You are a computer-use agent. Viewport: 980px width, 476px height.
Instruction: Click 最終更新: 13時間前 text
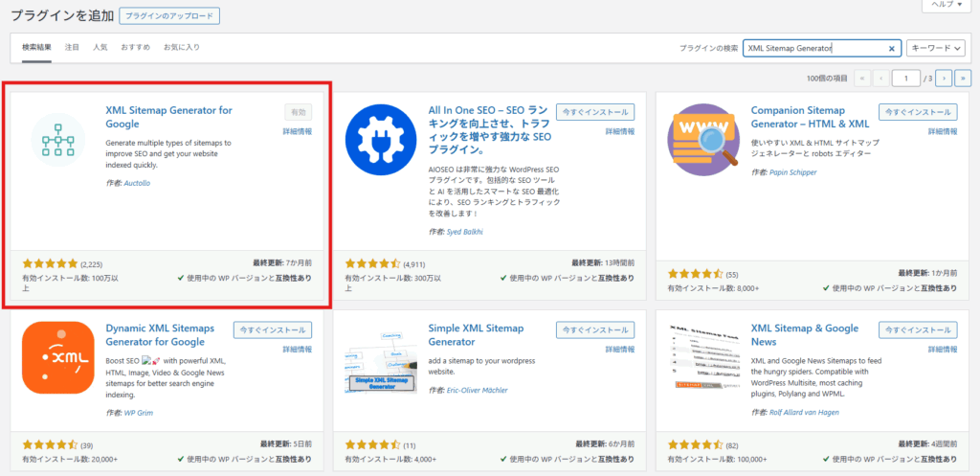(603, 262)
